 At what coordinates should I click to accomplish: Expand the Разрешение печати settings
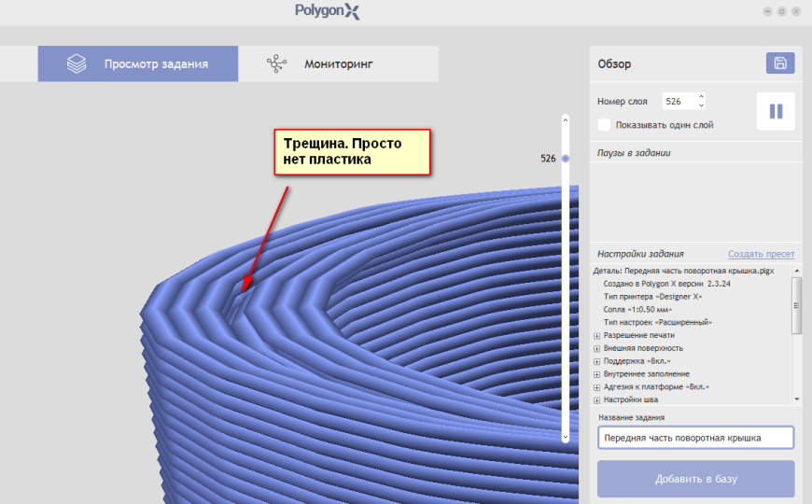tap(596, 336)
